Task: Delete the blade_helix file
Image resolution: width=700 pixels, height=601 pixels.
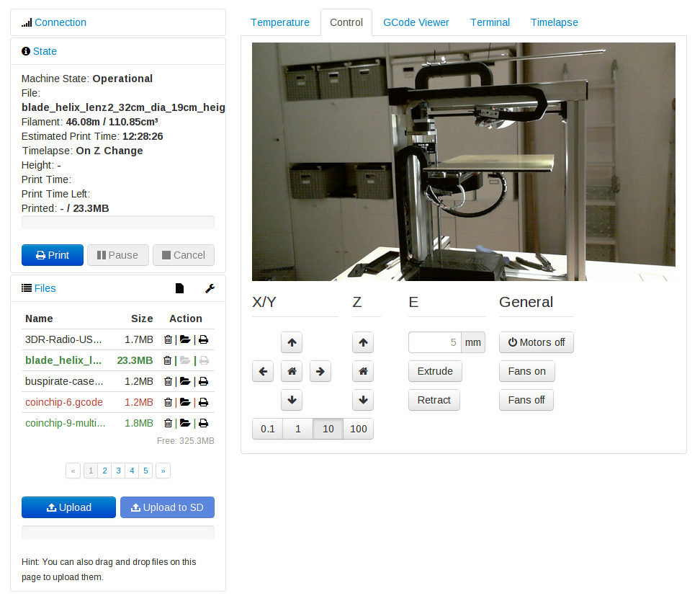Action: click(x=168, y=360)
